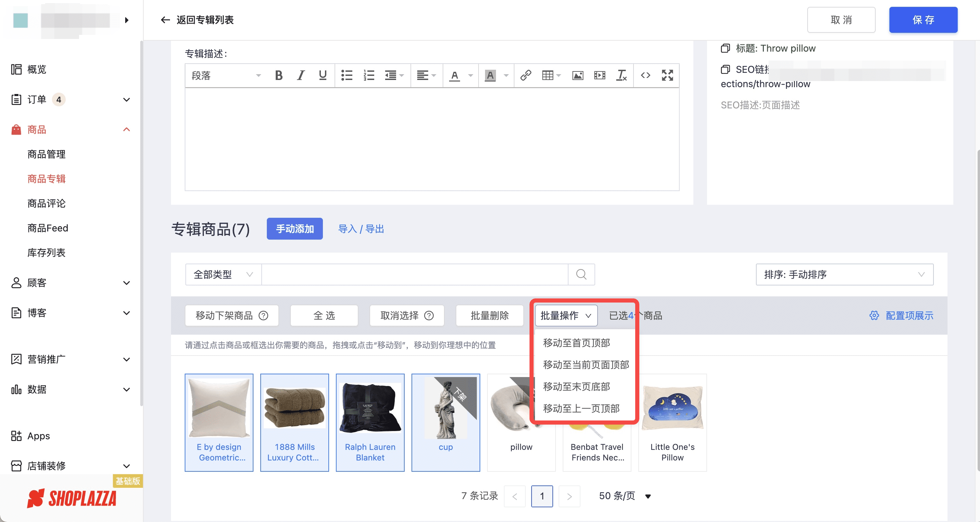Viewport: 980px width, 522px height.
Task: Expand the 数据 sidebar menu
Action: point(127,389)
